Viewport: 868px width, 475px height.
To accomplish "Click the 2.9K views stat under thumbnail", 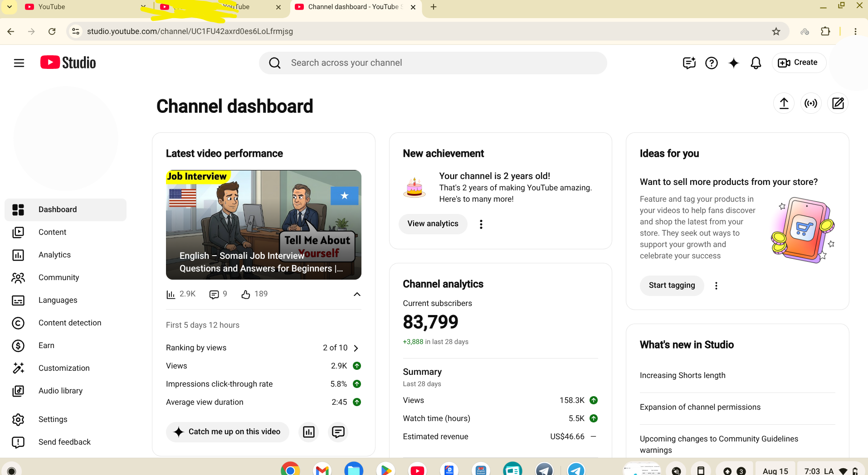I will (x=181, y=294).
